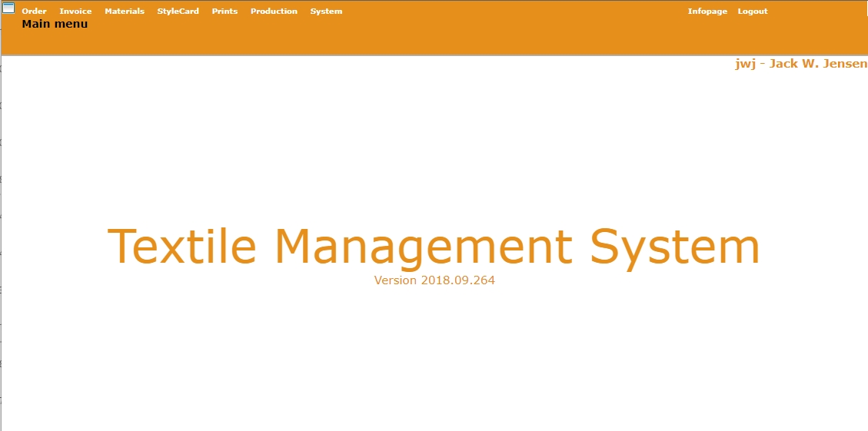Open the Production menu
The image size is (868, 431).
click(274, 12)
